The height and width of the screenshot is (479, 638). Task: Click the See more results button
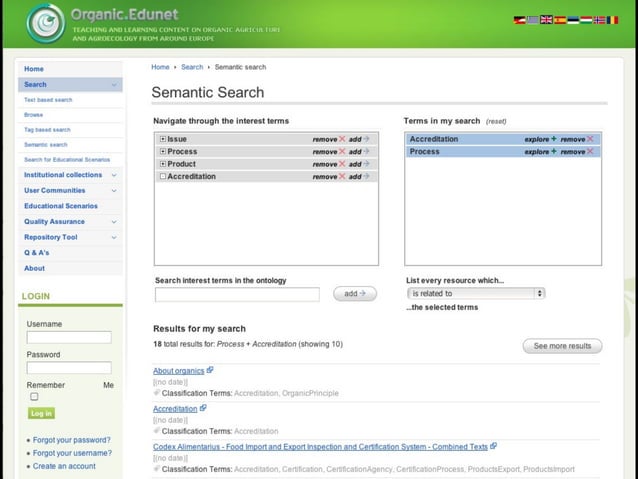[x=562, y=346]
